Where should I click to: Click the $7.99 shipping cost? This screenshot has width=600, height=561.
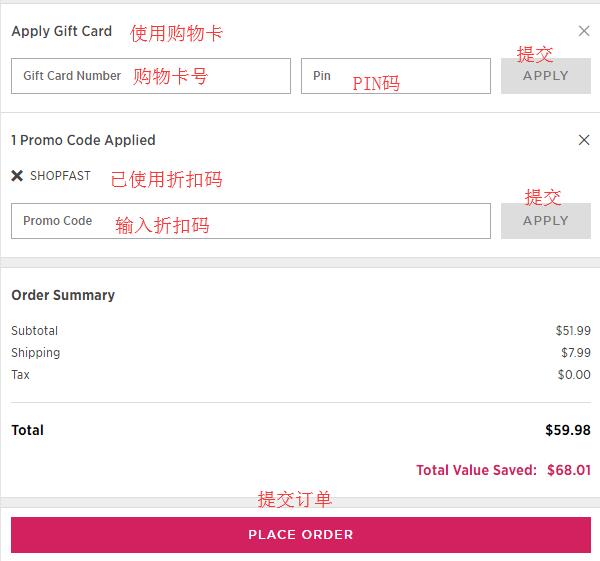coord(575,353)
